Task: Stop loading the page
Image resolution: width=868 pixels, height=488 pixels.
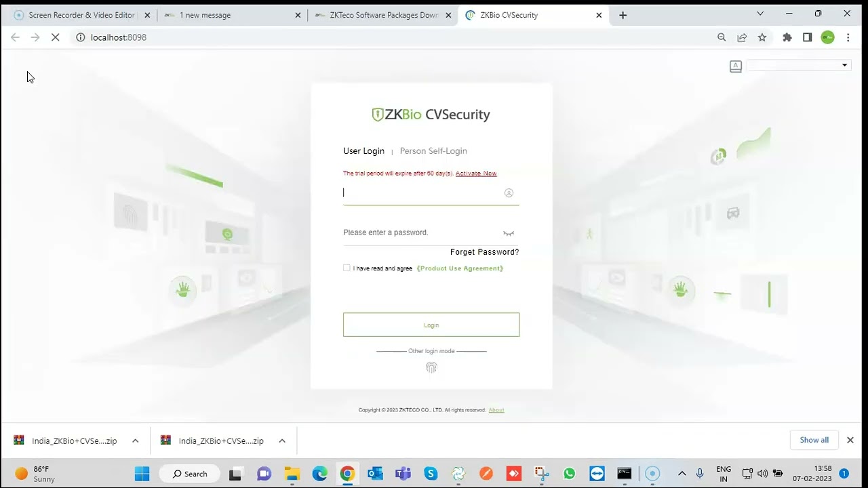Action: 56,37
